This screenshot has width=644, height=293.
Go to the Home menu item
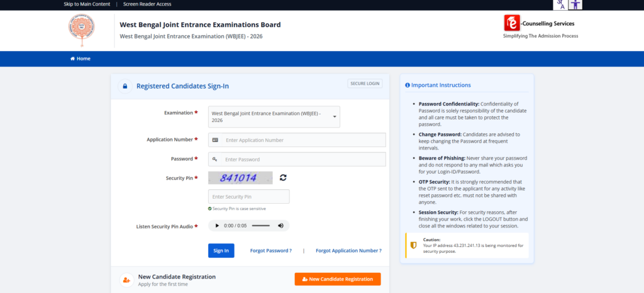[80, 58]
